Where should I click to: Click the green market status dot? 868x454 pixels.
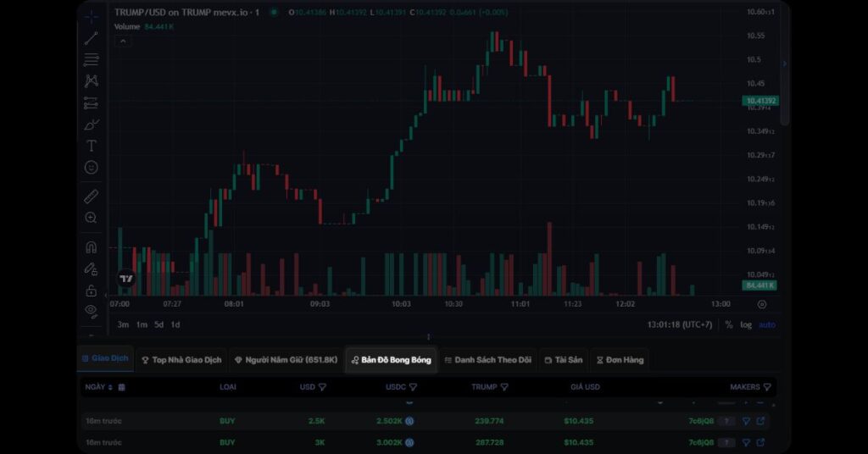[274, 12]
